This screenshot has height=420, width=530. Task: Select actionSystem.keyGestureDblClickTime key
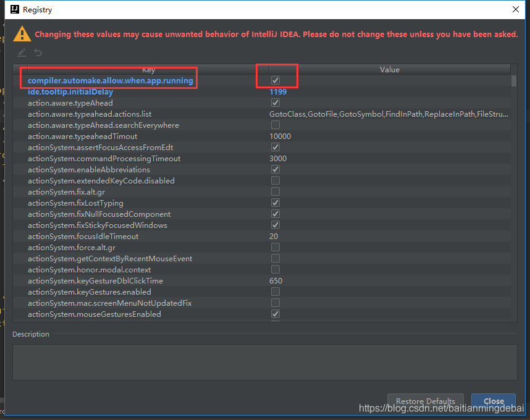coord(95,281)
